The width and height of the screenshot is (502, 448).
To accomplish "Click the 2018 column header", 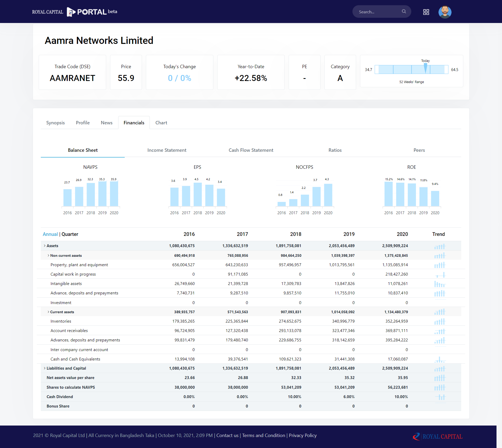I will pyautogui.click(x=296, y=234).
